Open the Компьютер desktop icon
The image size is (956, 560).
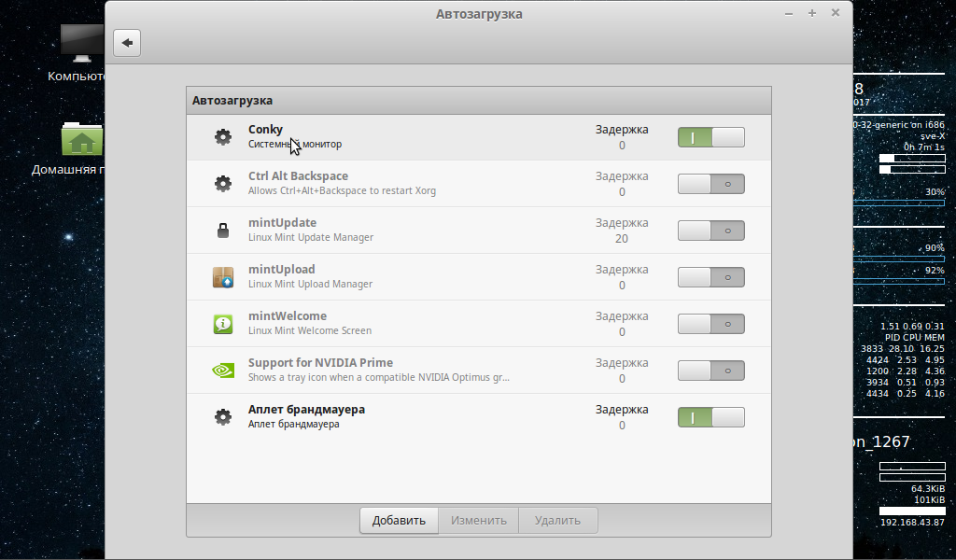(81, 44)
